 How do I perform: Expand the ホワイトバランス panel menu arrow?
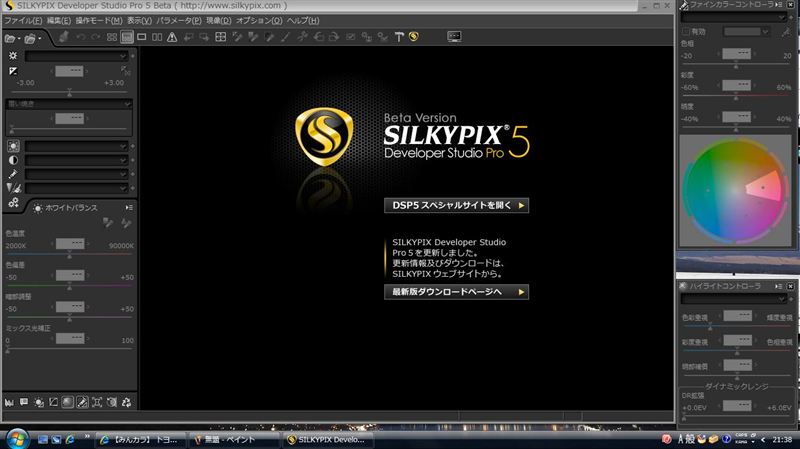click(129, 208)
